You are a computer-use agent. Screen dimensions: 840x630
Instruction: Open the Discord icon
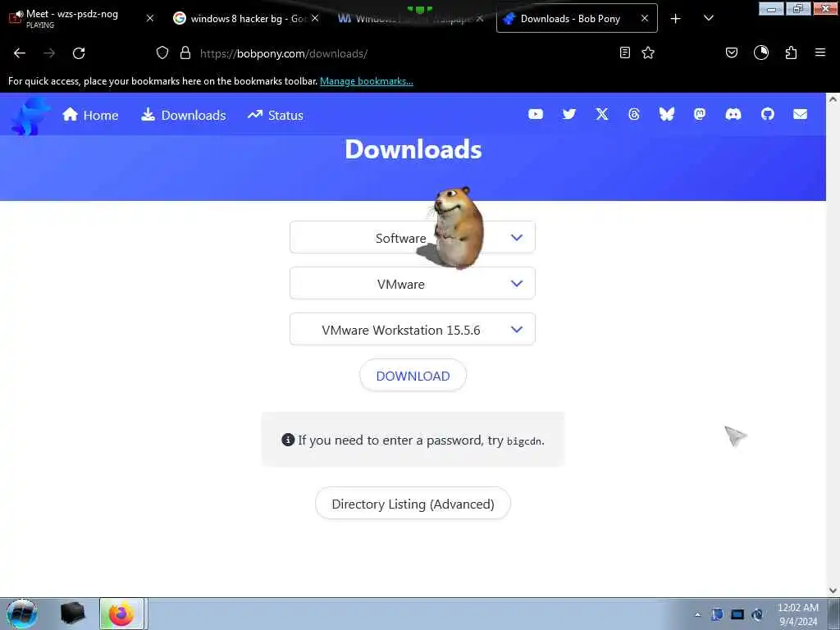tap(733, 114)
